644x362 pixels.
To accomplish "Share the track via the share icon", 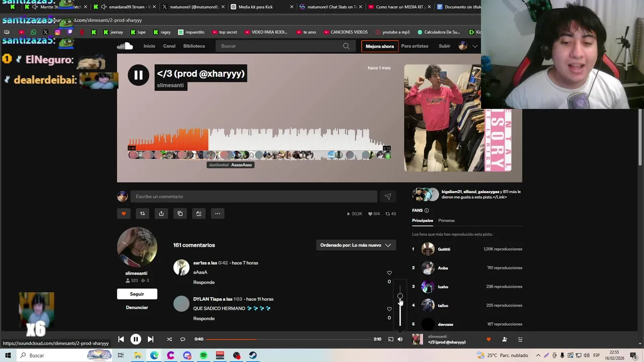I will (x=161, y=214).
